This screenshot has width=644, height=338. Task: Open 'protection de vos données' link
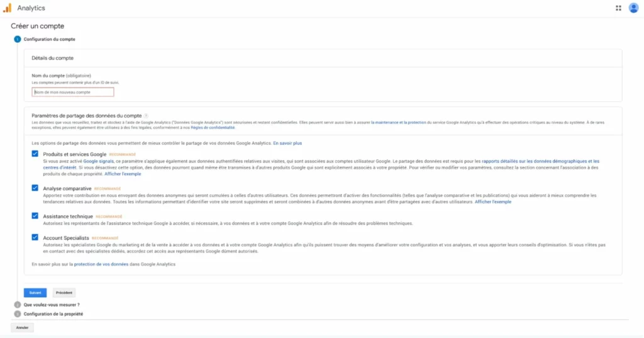point(101,264)
